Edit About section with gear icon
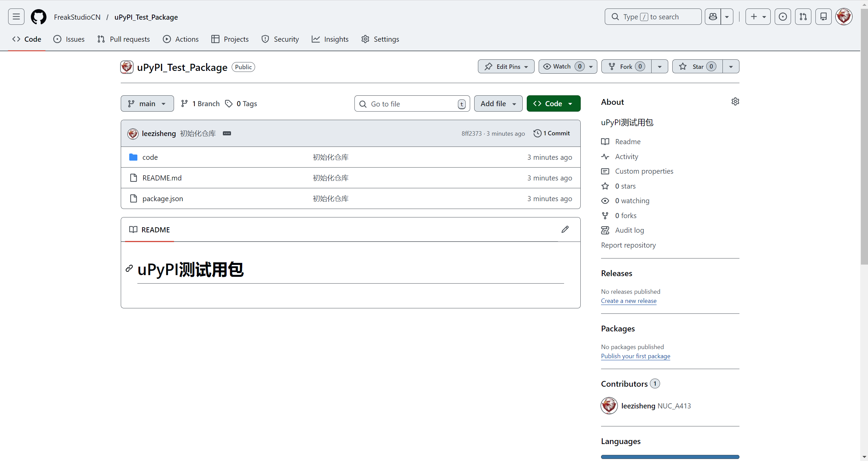Screen dimensions: 868x461 [735, 101]
